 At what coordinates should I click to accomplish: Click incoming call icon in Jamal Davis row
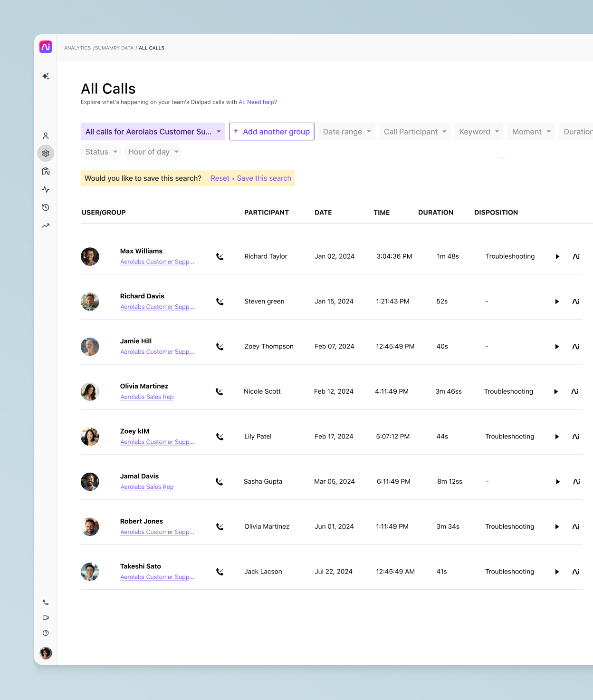point(219,482)
